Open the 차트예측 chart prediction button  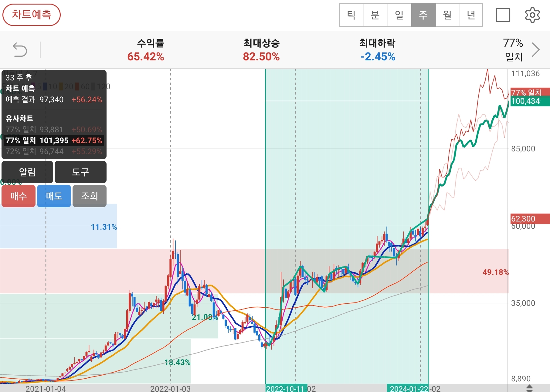tap(32, 15)
